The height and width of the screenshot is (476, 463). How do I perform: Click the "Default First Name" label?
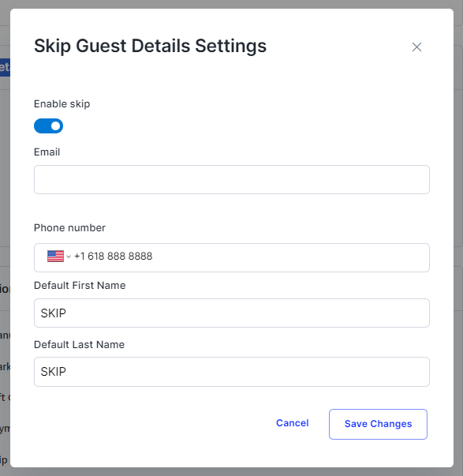[x=80, y=285]
